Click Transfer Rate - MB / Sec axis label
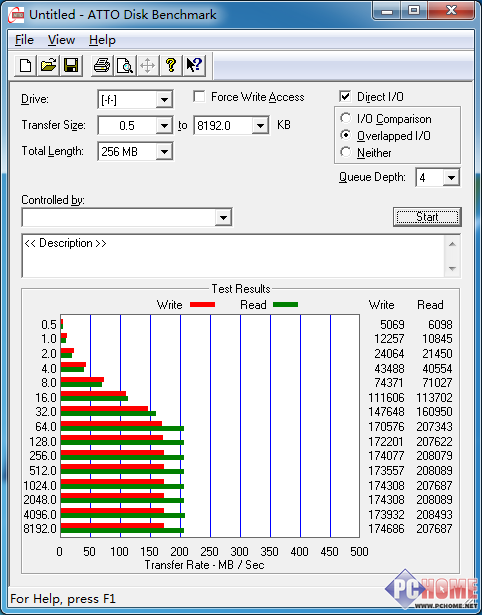The height and width of the screenshot is (615, 482). [x=205, y=565]
